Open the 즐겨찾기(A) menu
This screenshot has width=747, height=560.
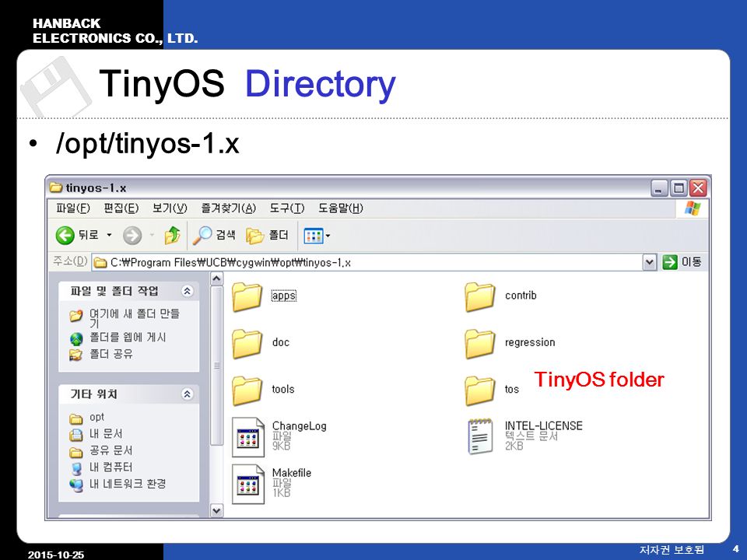228,208
